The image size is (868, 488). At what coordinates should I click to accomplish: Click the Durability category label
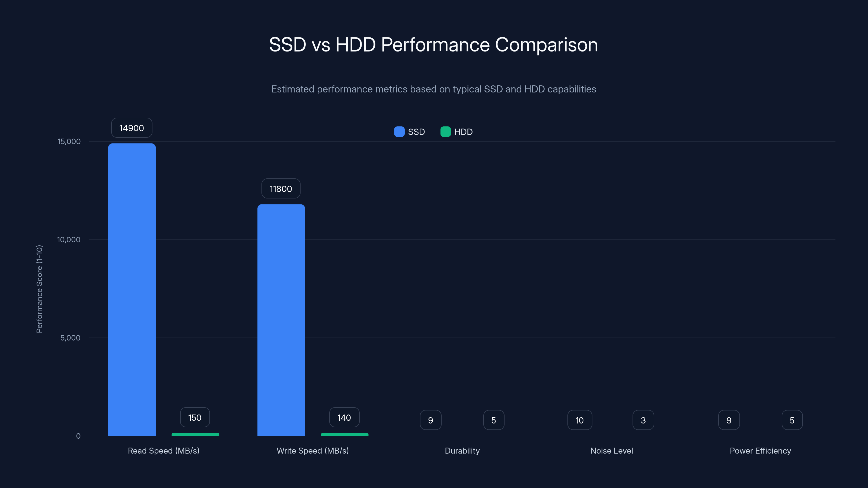coord(462,451)
